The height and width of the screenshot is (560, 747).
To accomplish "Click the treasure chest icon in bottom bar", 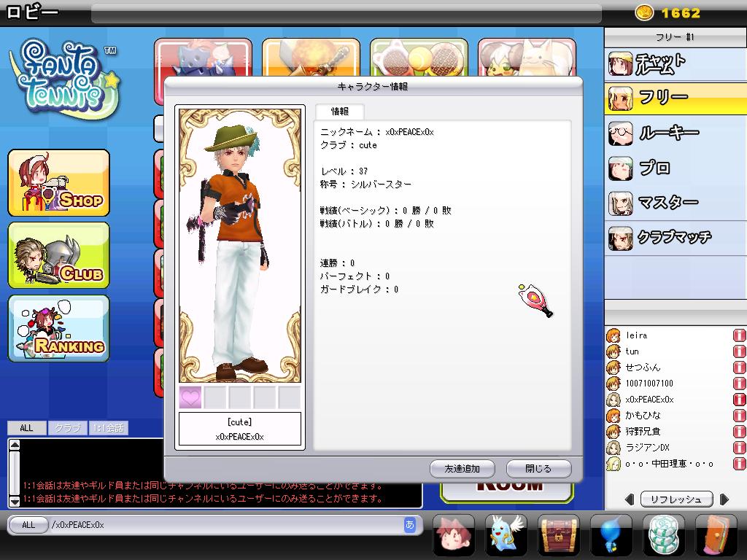I will tap(558, 536).
